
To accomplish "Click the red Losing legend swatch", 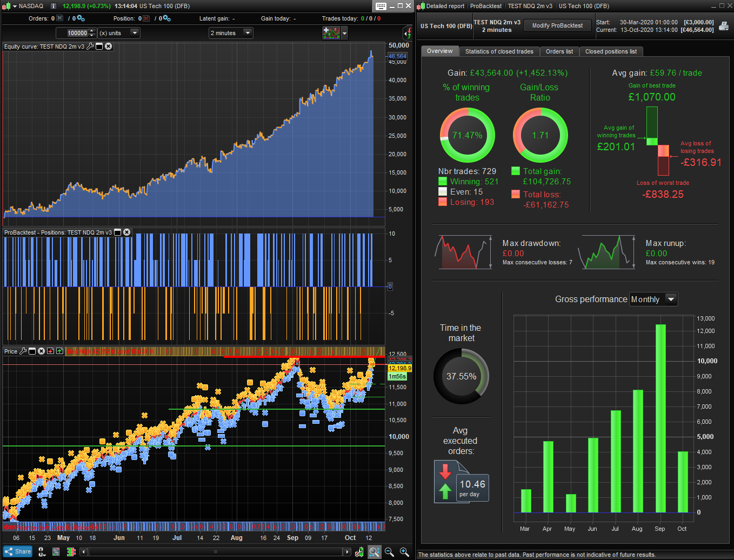I will 443,202.
